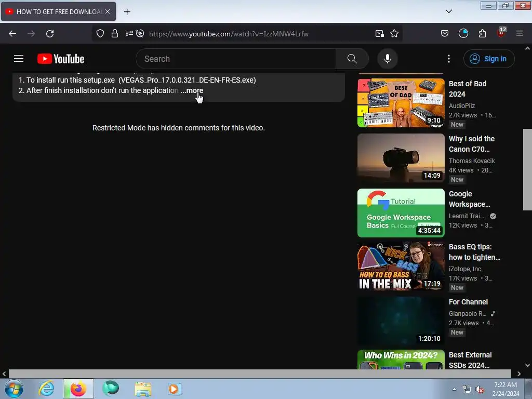Image resolution: width=532 pixels, height=399 pixels.
Task: Click the YouTube search magnifier button
Action: (352, 59)
